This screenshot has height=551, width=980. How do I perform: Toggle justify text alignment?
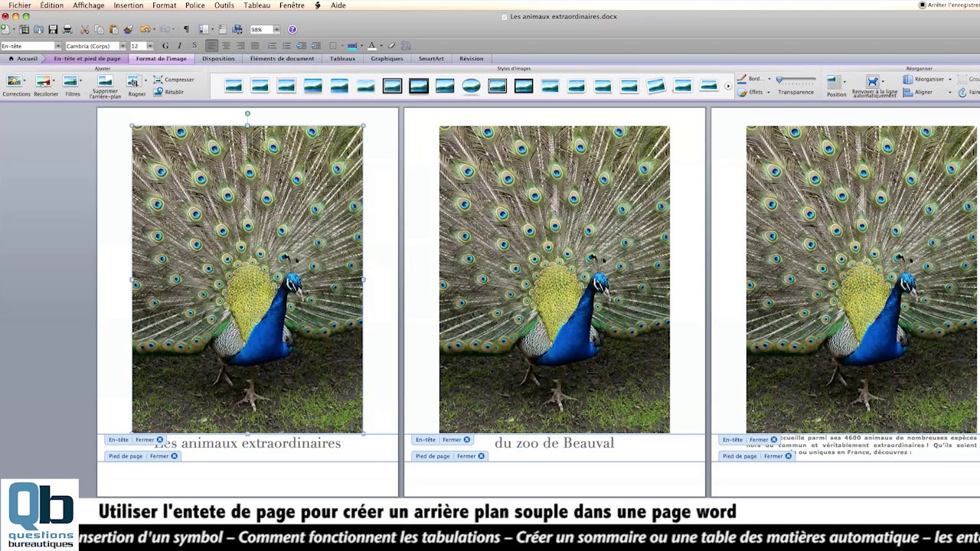click(255, 46)
